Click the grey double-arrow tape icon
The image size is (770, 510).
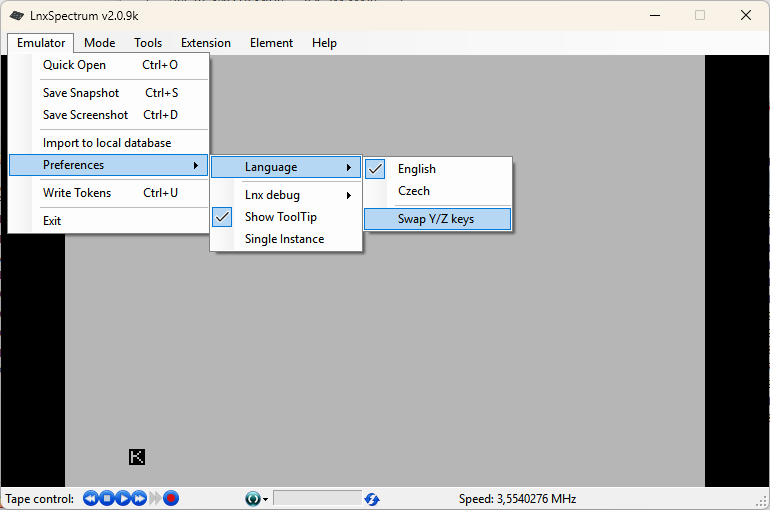click(x=155, y=499)
